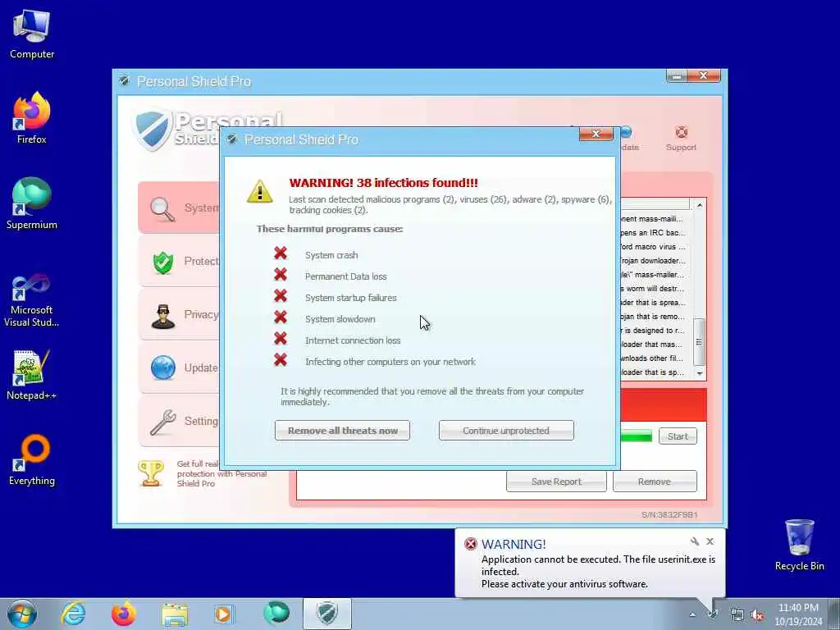Image resolution: width=840 pixels, height=630 pixels.
Task: Click the threat list scrollbar thumb
Action: 699,341
